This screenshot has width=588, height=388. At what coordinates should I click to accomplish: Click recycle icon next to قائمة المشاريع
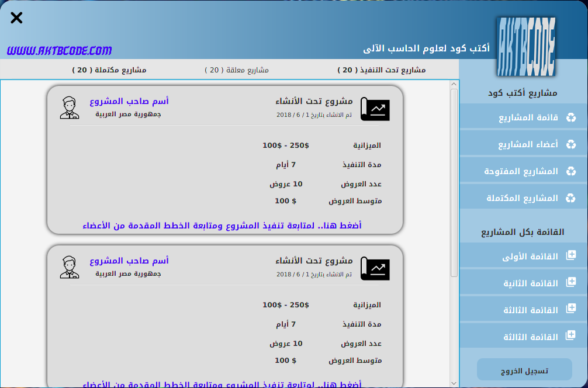pos(570,117)
